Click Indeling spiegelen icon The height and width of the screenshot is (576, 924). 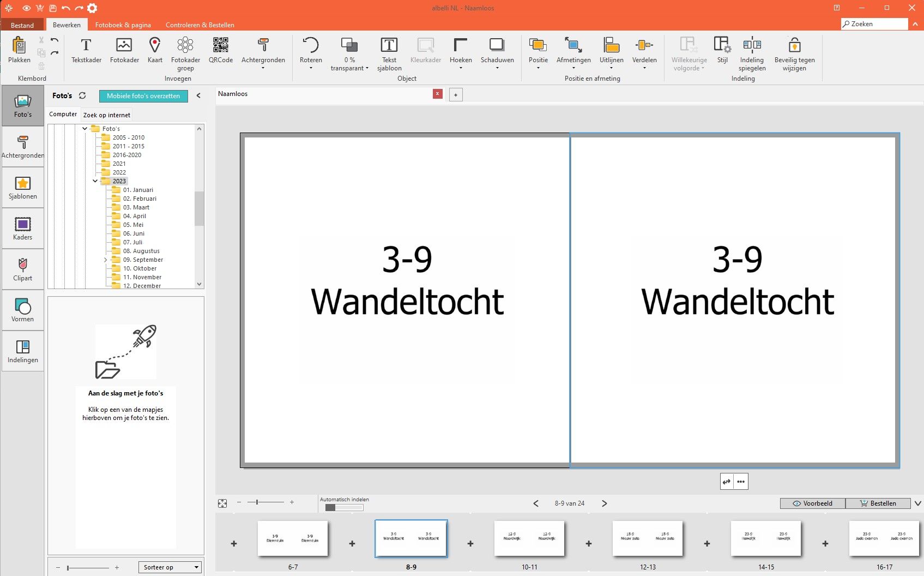pos(752,45)
